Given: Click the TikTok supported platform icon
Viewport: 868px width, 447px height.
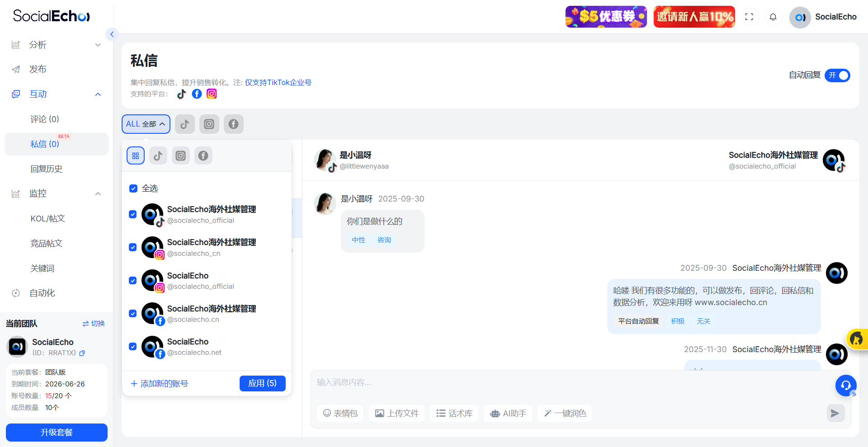Looking at the screenshot, I should tap(181, 94).
